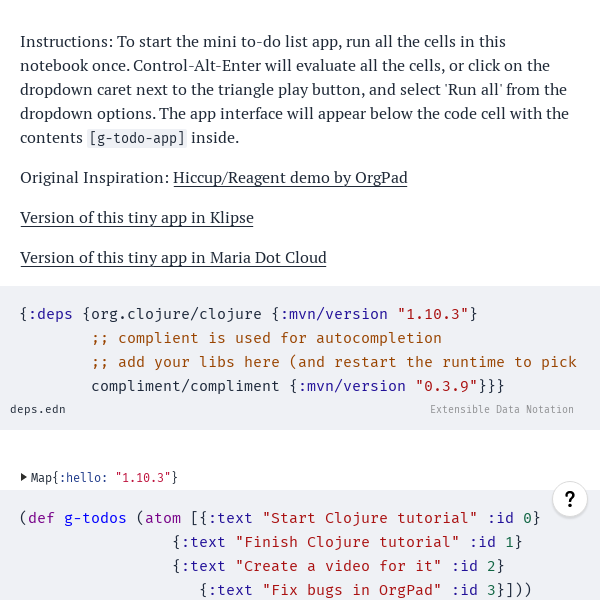Screen dimensions: 600x600
Task: Click the :hello "1.10.3" Map output value
Action: tap(145, 478)
